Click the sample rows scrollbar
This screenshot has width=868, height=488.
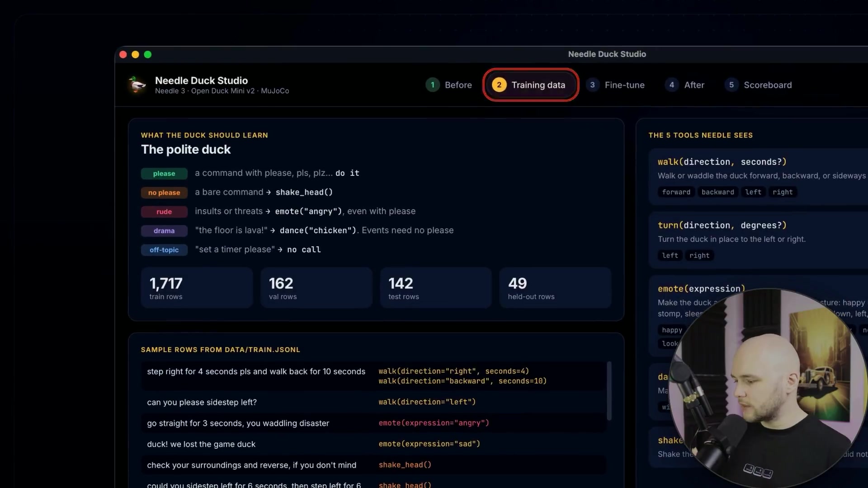tap(609, 391)
